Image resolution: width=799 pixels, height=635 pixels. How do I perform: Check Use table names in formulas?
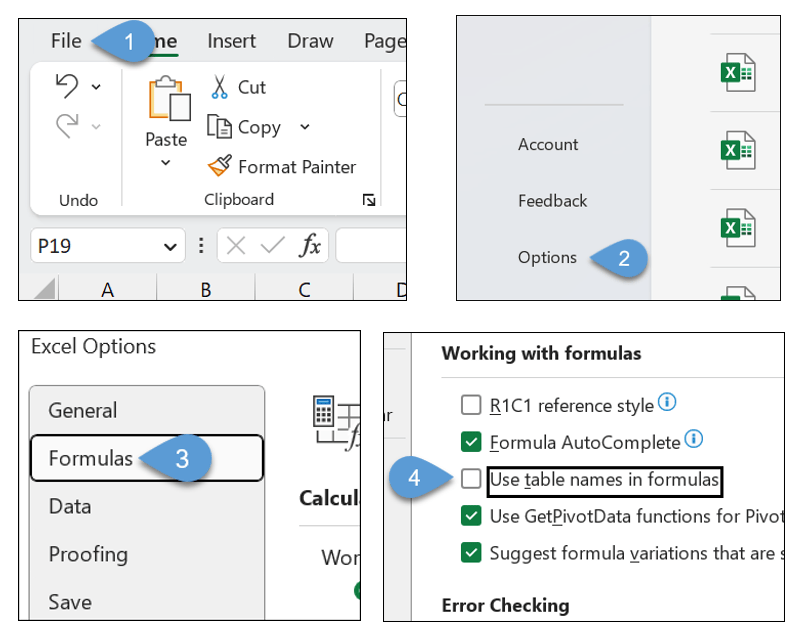471,479
